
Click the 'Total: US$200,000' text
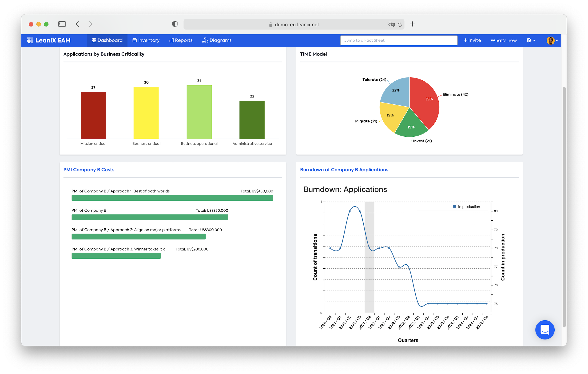(192, 249)
